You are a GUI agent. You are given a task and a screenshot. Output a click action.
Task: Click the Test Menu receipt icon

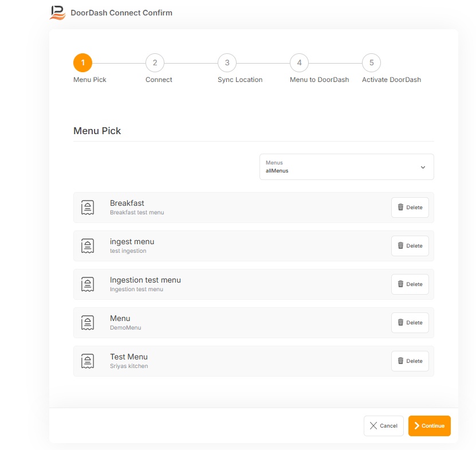click(x=88, y=361)
